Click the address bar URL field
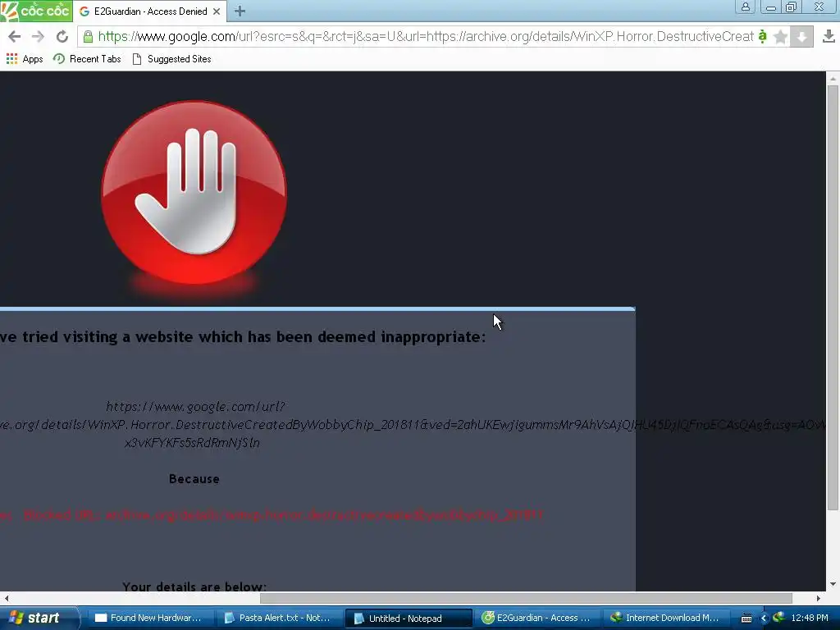The image size is (840, 630). click(426, 36)
